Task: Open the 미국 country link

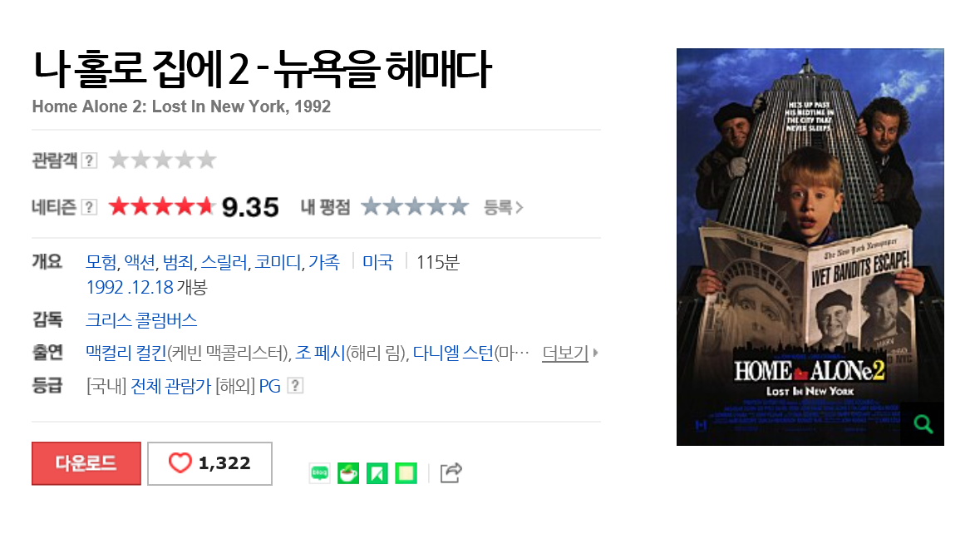Action: pyautogui.click(x=378, y=262)
